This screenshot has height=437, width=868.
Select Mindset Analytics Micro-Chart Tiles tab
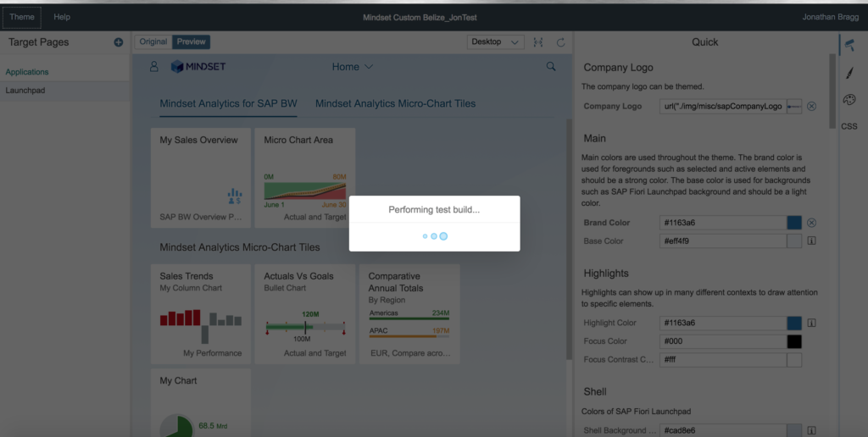click(395, 103)
